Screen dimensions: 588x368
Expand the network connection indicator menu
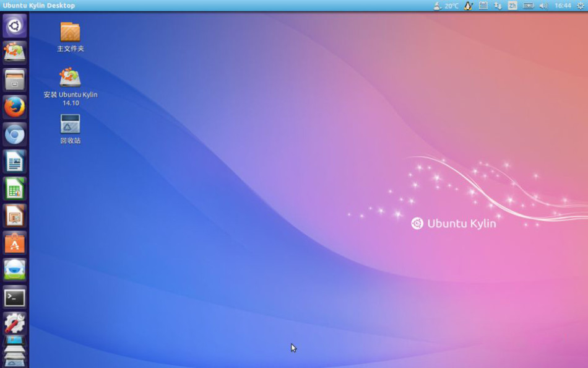click(x=498, y=6)
